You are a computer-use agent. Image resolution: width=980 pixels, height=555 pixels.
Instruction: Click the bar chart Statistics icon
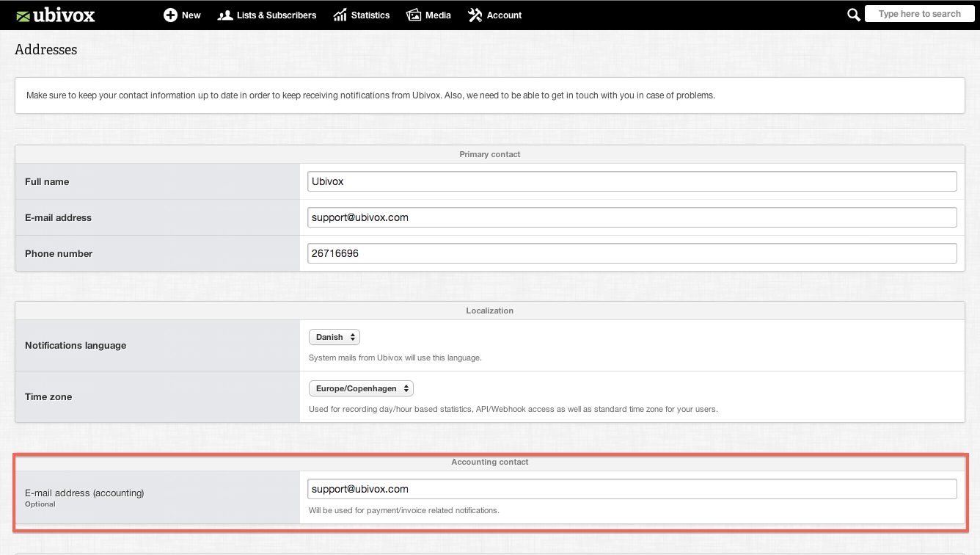[x=340, y=15]
